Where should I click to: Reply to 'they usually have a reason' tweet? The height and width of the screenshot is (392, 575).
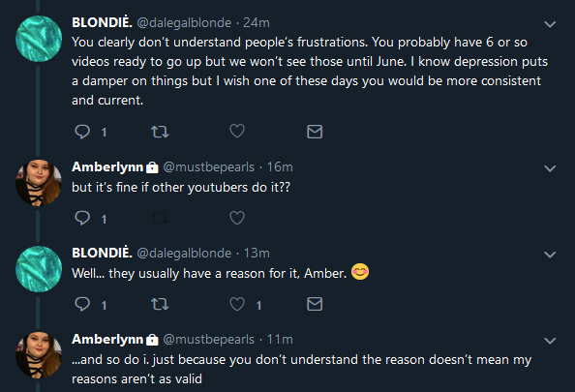point(82,304)
